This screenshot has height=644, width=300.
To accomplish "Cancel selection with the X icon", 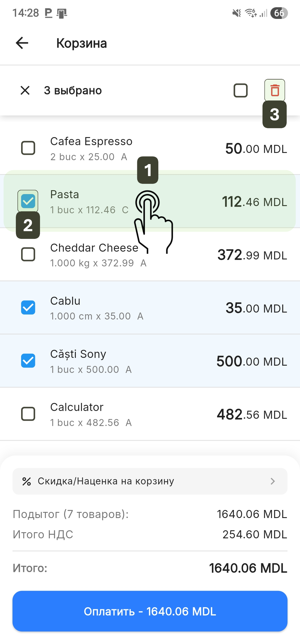I will click(25, 90).
